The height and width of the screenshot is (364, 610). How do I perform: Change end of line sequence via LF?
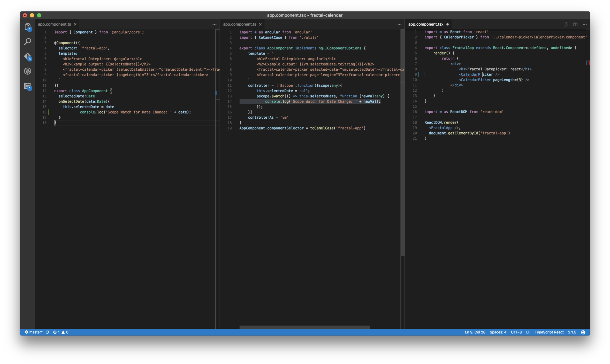[x=528, y=332]
